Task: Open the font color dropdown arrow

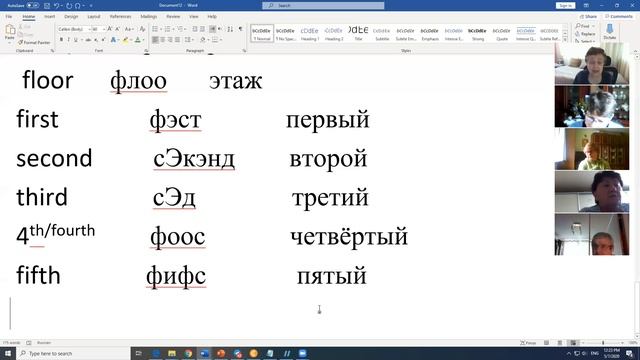Action: 143,40
